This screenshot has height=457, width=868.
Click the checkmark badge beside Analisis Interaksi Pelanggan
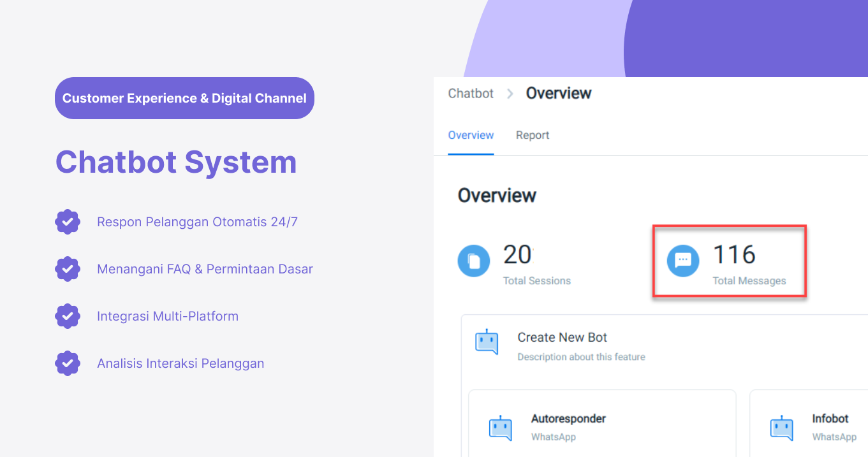pos(68,363)
